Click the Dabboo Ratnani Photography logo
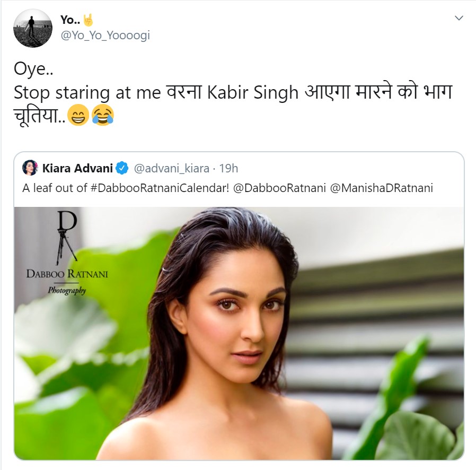Viewport: 476px width, 470px height. 67,253
